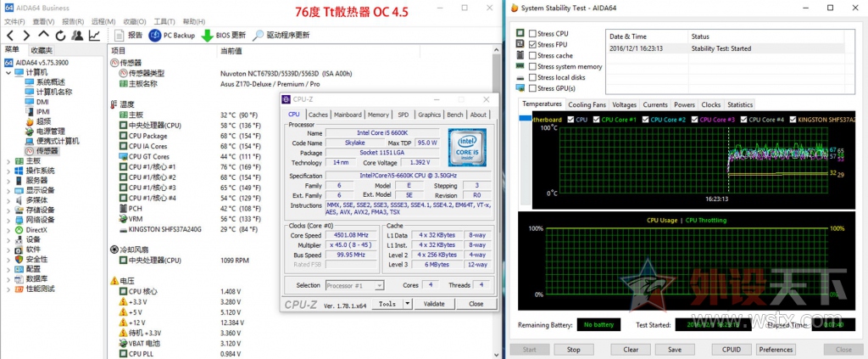
Task: Switch to the 收藏夹 tab
Action: tap(42, 50)
